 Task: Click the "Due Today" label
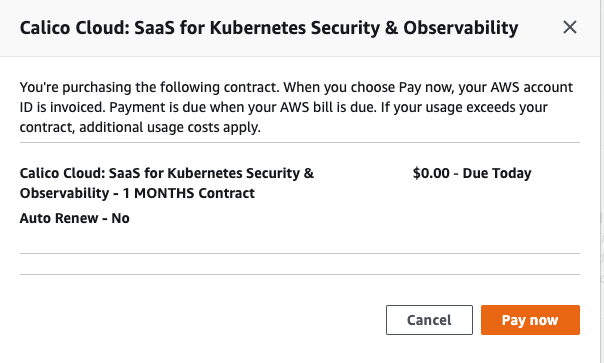click(497, 173)
